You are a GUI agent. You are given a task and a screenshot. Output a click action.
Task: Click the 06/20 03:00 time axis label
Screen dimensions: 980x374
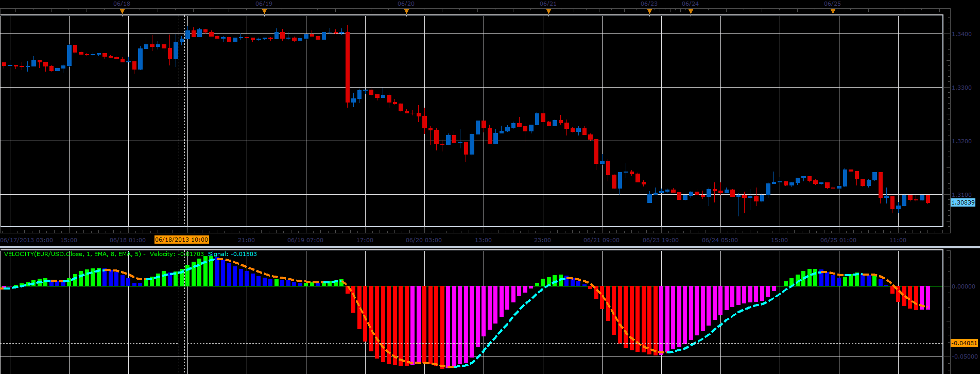[423, 240]
